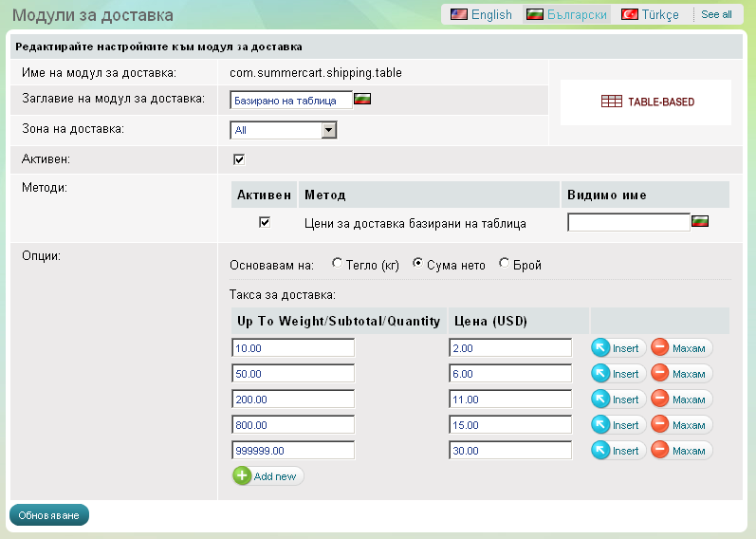Toggle the module Активен checkbox
Screen dimensions: 756x539
click(239, 158)
